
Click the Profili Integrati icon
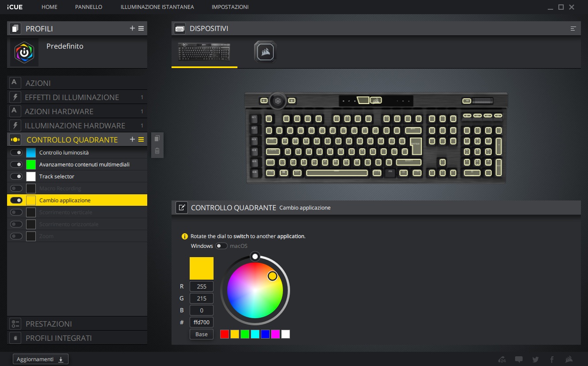(x=15, y=338)
